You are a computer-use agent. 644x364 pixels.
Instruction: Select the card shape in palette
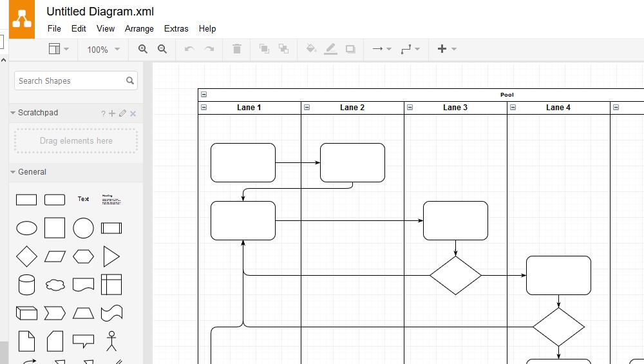55,341
